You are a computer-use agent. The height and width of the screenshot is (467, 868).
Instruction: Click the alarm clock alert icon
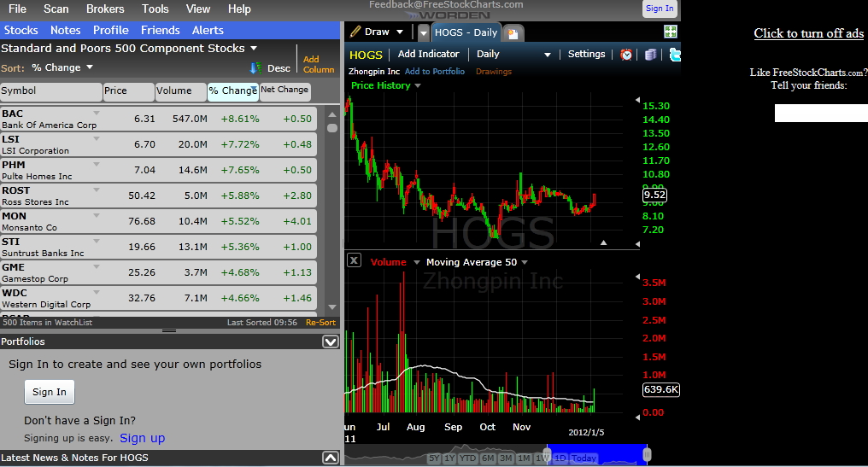[x=627, y=55]
